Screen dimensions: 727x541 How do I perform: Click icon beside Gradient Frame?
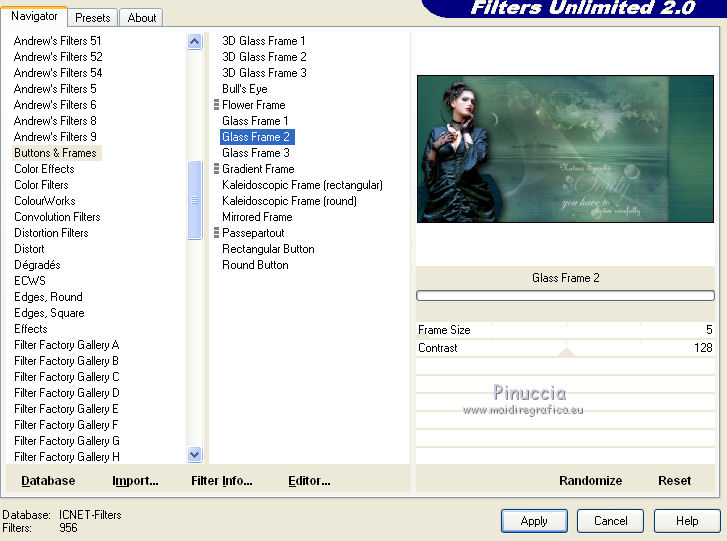tap(216, 169)
